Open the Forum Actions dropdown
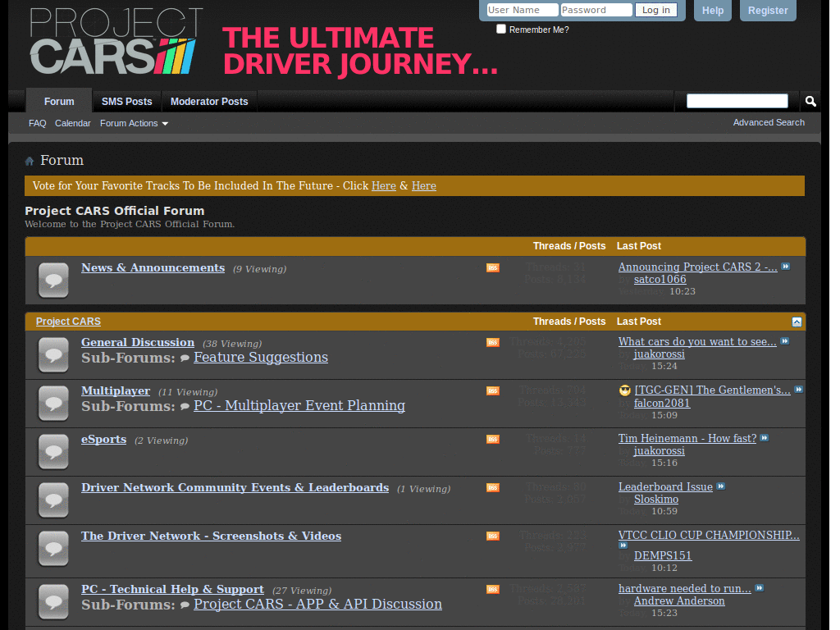This screenshot has height=630, width=840. point(134,123)
